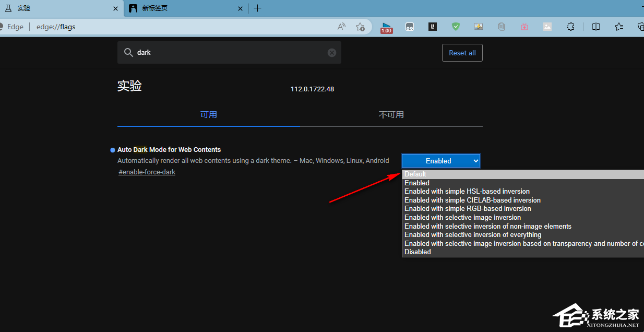Toggle split screen view icon

coord(595,27)
